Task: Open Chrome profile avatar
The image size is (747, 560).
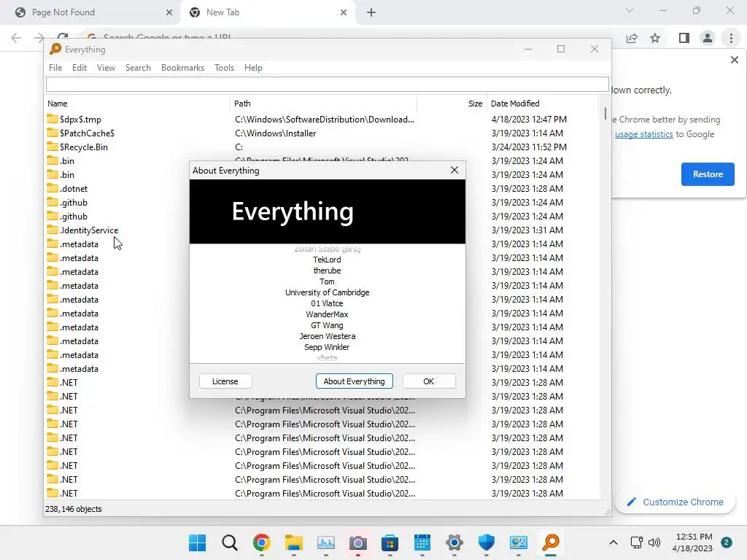Action: point(708,38)
